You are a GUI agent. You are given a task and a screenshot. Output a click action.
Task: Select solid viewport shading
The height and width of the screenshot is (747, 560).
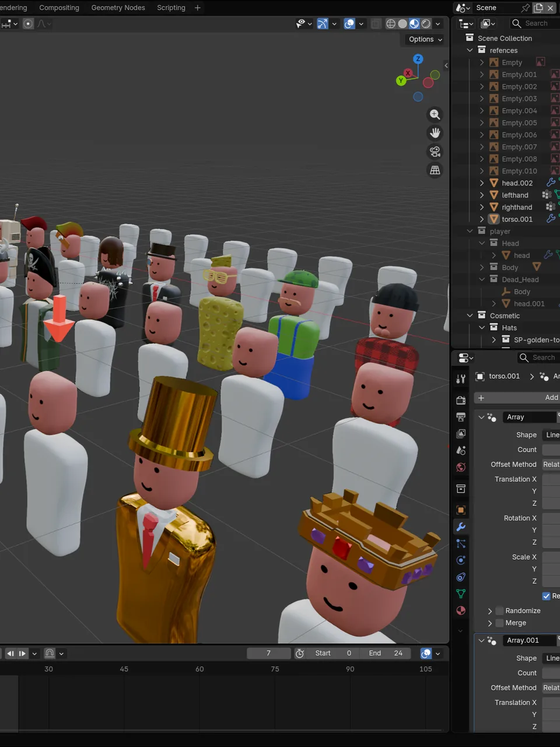[x=402, y=23]
